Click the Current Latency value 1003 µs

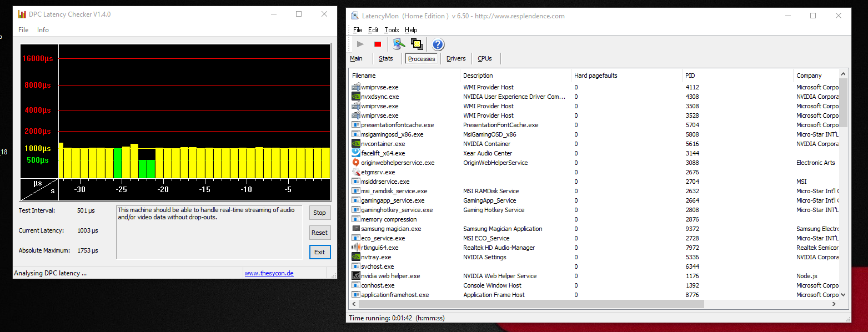coord(88,230)
